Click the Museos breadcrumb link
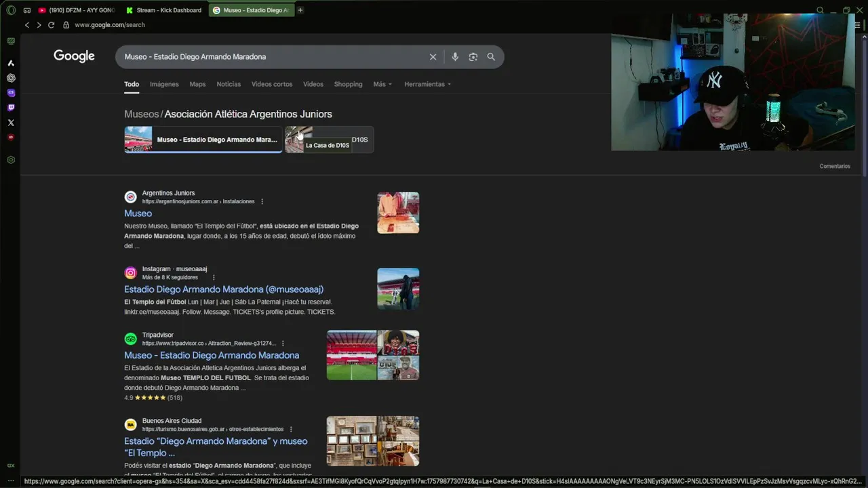The width and height of the screenshot is (868, 488). [142, 114]
